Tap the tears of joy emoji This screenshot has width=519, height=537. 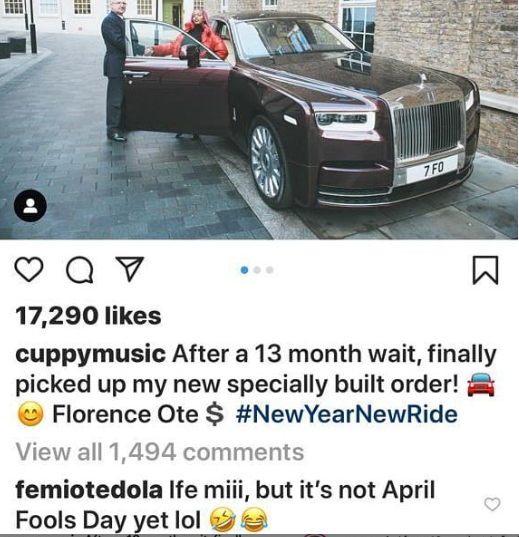pos(254,520)
